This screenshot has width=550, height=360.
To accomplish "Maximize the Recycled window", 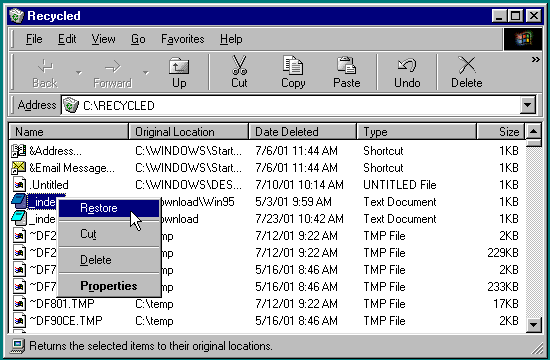I will pos(515,16).
